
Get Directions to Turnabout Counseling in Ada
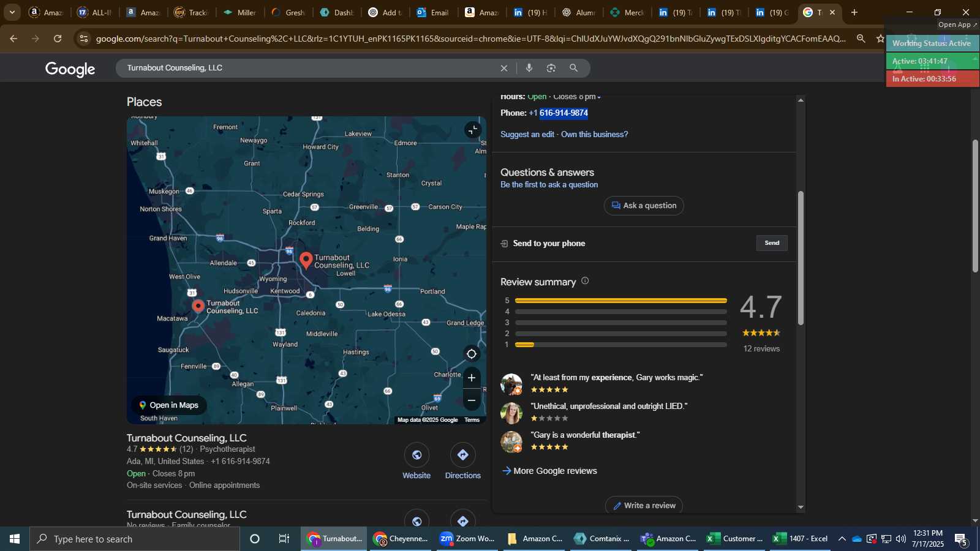(462, 462)
